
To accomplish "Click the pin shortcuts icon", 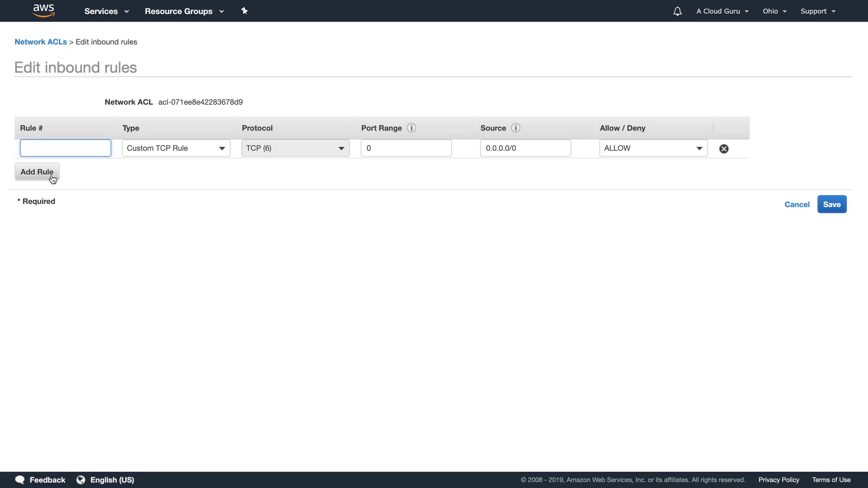I will pyautogui.click(x=245, y=11).
